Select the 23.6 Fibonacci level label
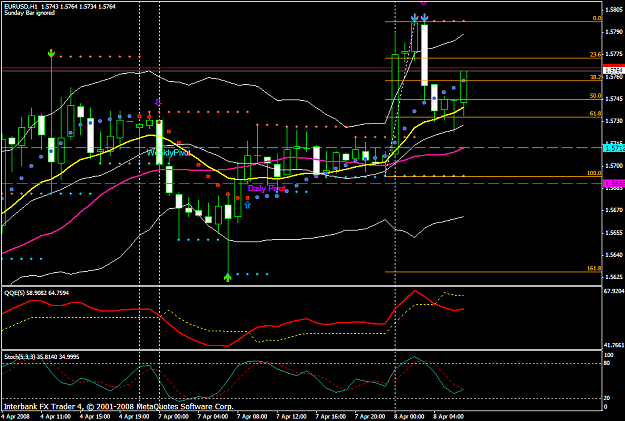 pos(596,55)
